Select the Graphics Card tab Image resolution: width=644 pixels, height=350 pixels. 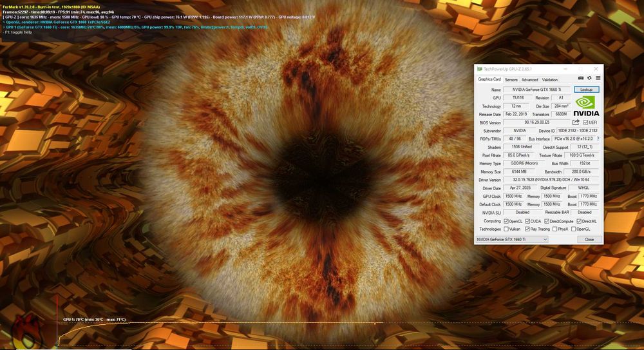pyautogui.click(x=489, y=79)
